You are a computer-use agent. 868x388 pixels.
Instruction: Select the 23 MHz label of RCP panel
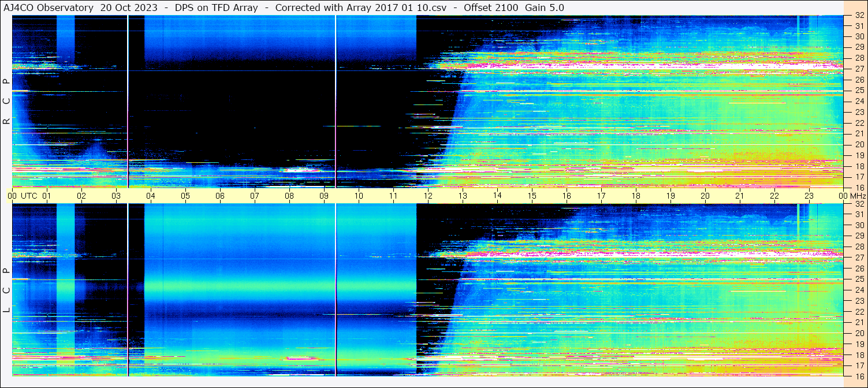859,112
